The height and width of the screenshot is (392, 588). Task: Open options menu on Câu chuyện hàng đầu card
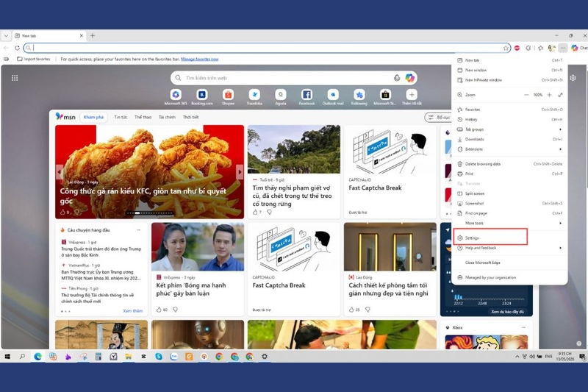(x=138, y=230)
